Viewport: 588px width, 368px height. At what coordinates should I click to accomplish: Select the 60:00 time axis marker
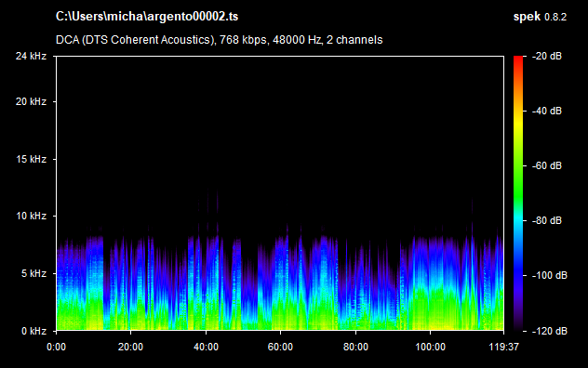click(x=280, y=347)
